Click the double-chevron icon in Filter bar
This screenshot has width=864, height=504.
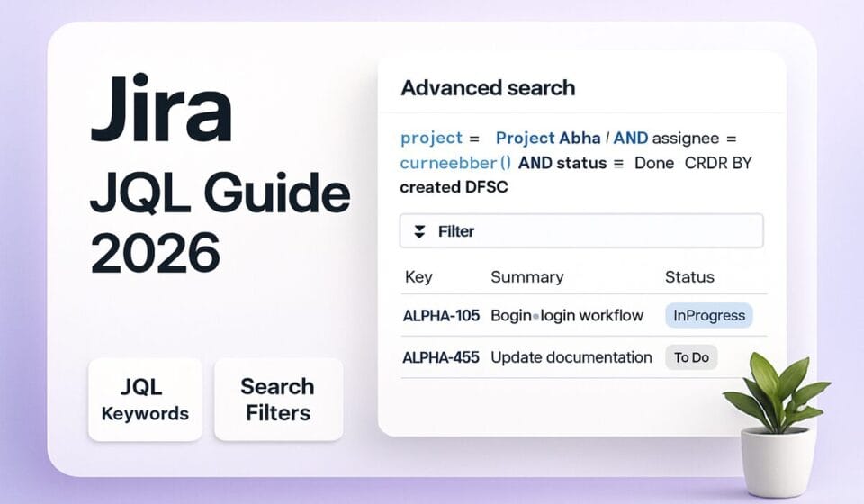[419, 231]
